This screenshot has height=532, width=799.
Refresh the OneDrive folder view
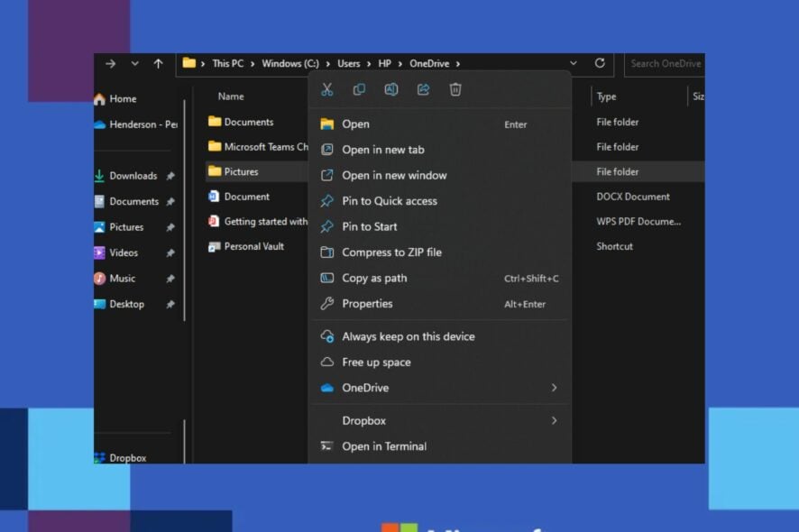click(x=601, y=63)
